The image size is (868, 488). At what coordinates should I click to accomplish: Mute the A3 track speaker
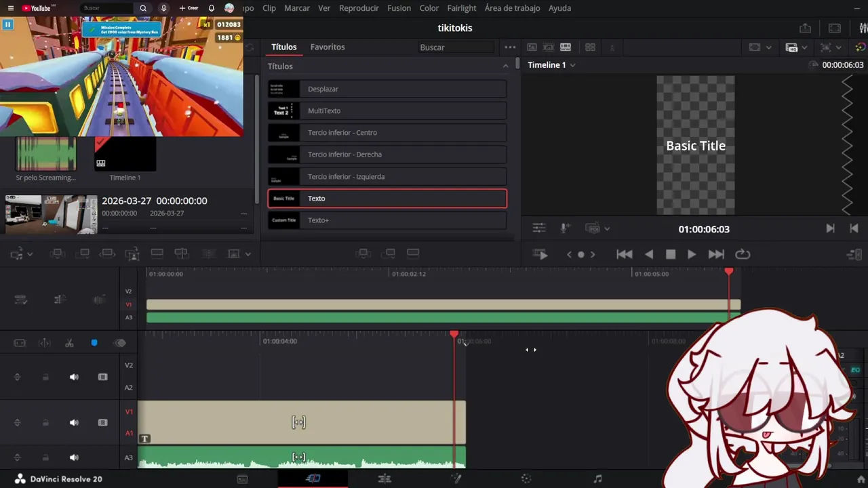click(74, 457)
